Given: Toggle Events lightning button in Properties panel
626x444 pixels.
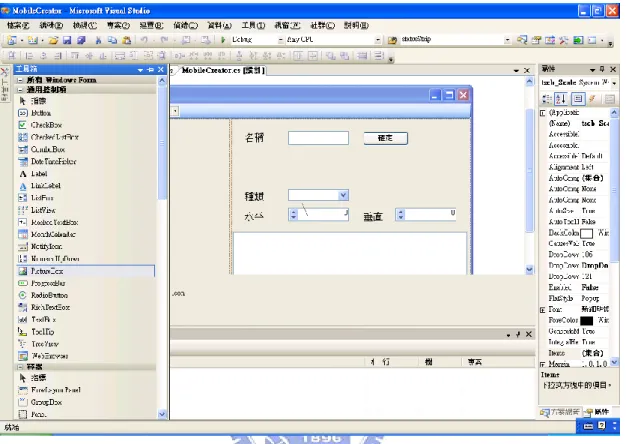Looking at the screenshot, I should pos(592,99).
